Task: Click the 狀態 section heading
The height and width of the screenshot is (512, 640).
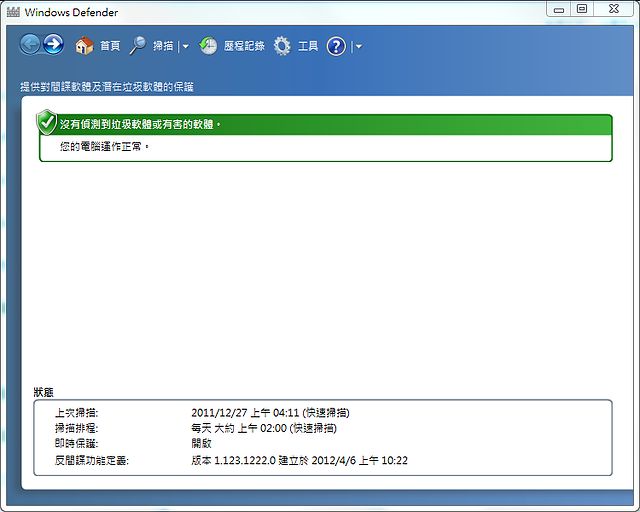Action: (44, 392)
